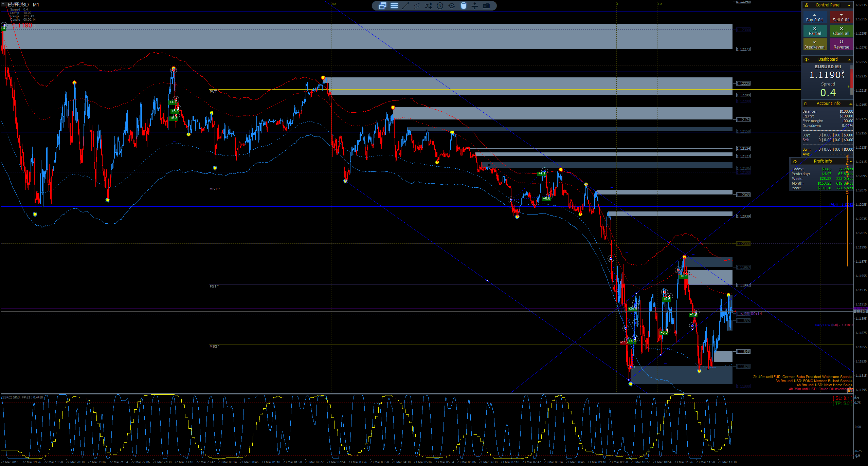Image resolution: width=868 pixels, height=466 pixels.
Task: Click the circular sync arrows icon
Action: (452, 5)
